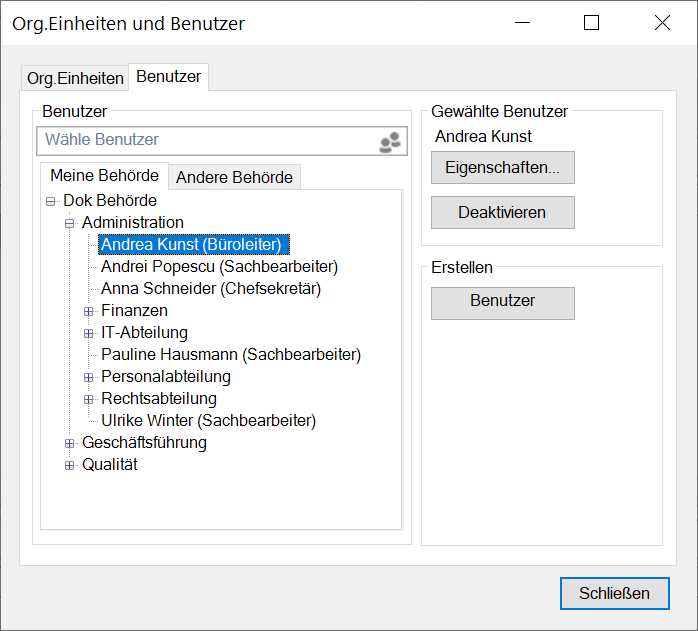Expand the Geschäftsführung node
Image resolution: width=698 pixels, height=631 pixels.
[70, 443]
